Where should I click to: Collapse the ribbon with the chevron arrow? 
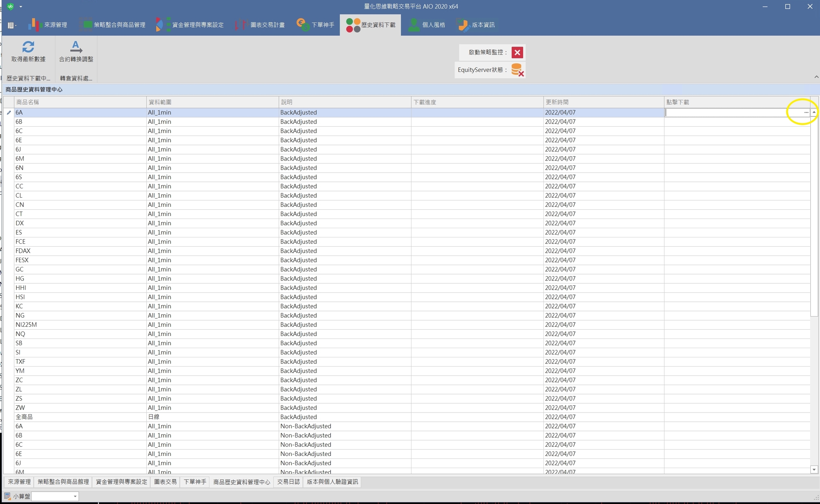(x=816, y=77)
